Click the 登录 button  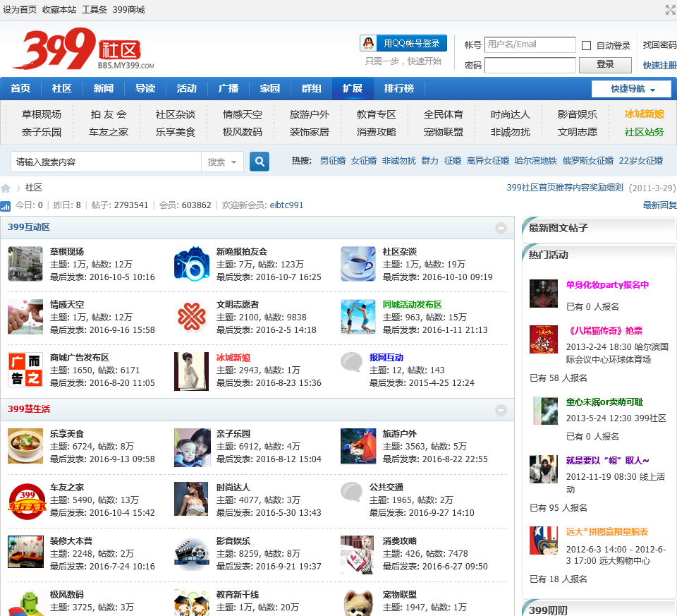[605, 65]
